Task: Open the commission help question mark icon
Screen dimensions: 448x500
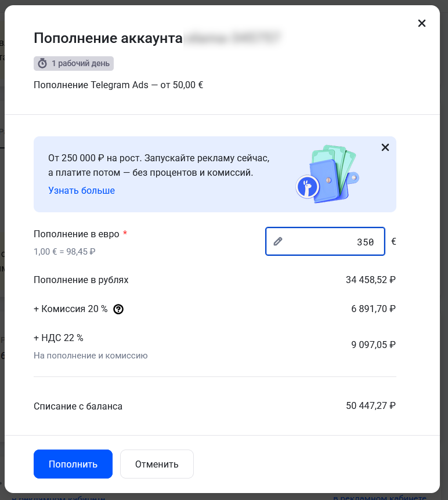Action: pyautogui.click(x=118, y=309)
